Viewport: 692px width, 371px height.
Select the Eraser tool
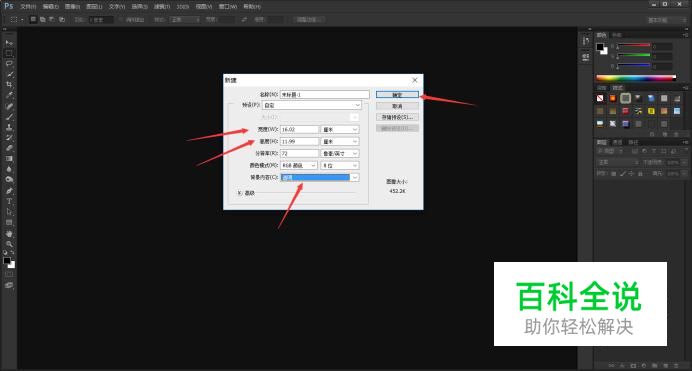[9, 148]
